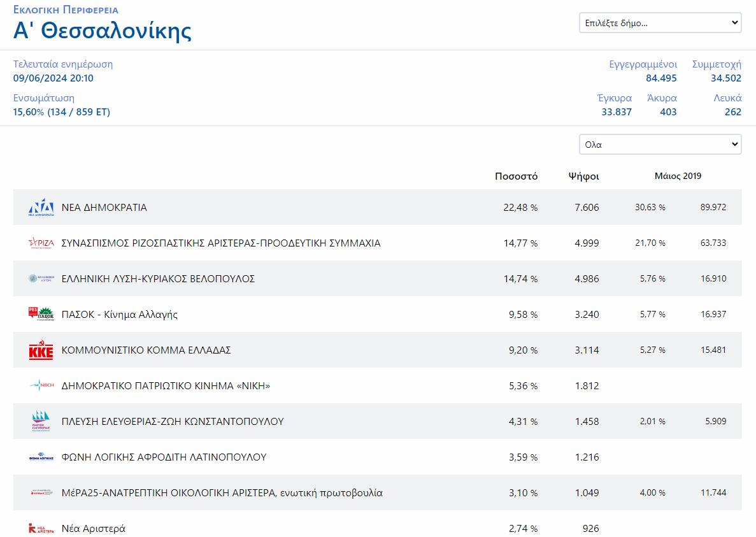This screenshot has width=756, height=537.
Task: Select the ΠΑΣΟΚ - Κίνημα Αλλαγής party name
Action: click(x=120, y=315)
